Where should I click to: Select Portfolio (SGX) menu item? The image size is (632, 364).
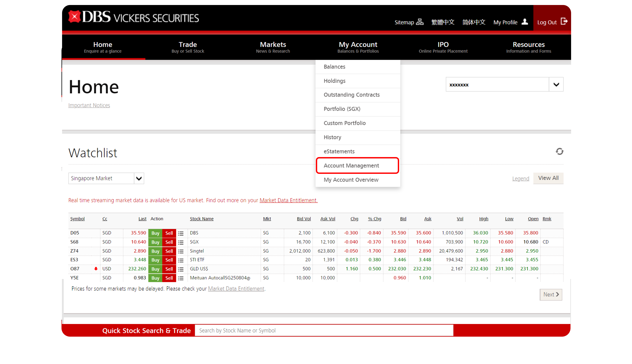(x=358, y=109)
